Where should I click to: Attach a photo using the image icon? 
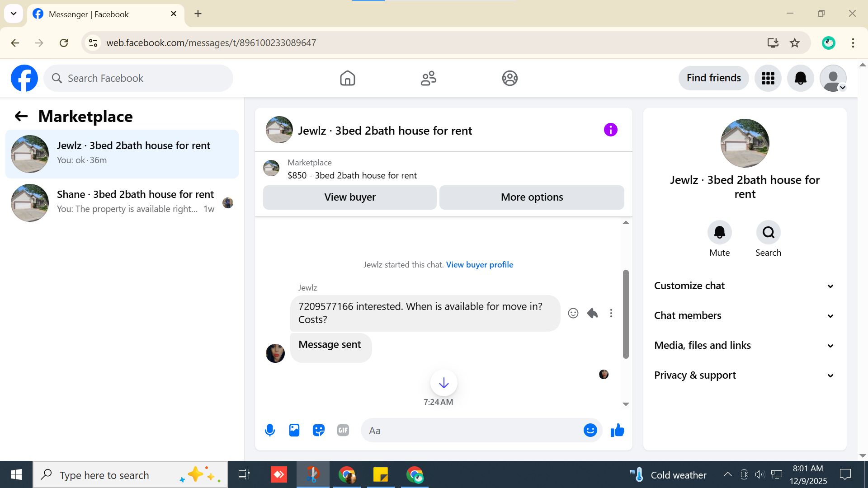294,430
